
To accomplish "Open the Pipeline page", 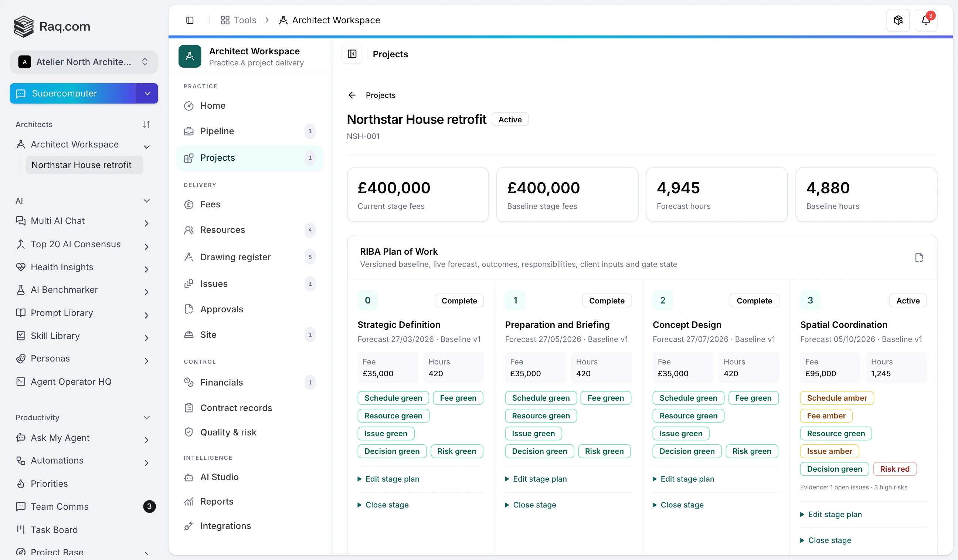I will pos(250,131).
